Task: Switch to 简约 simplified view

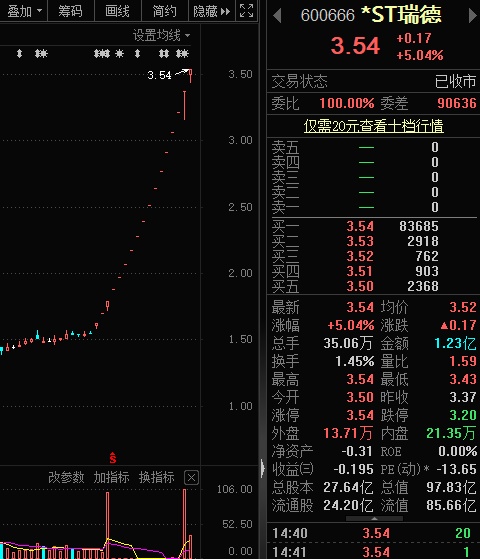Action: point(164,11)
